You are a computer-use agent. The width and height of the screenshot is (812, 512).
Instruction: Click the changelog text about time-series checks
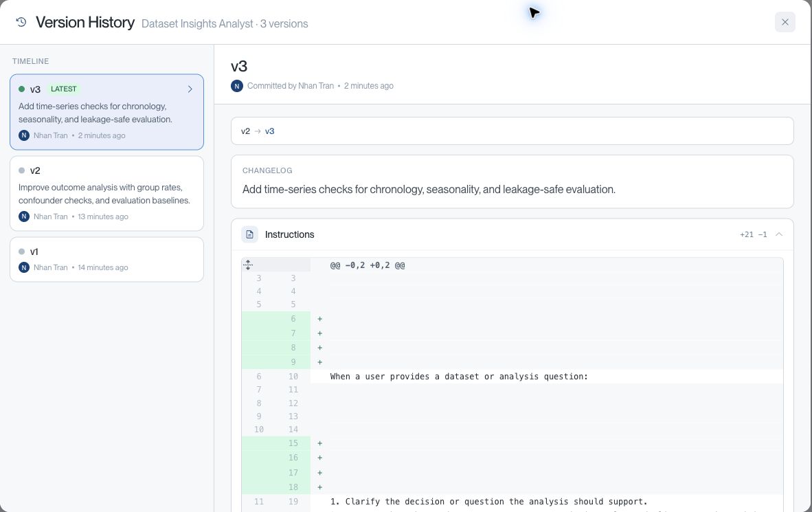tap(429, 190)
